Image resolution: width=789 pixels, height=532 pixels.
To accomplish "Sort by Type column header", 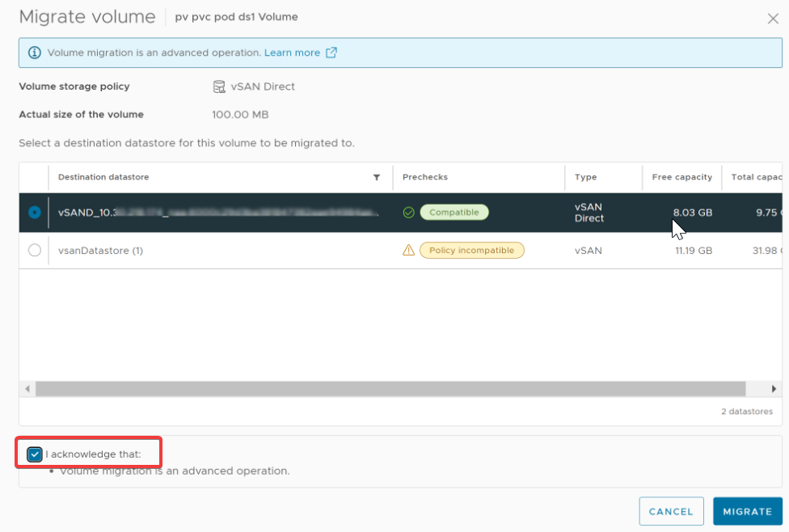I will tap(585, 177).
